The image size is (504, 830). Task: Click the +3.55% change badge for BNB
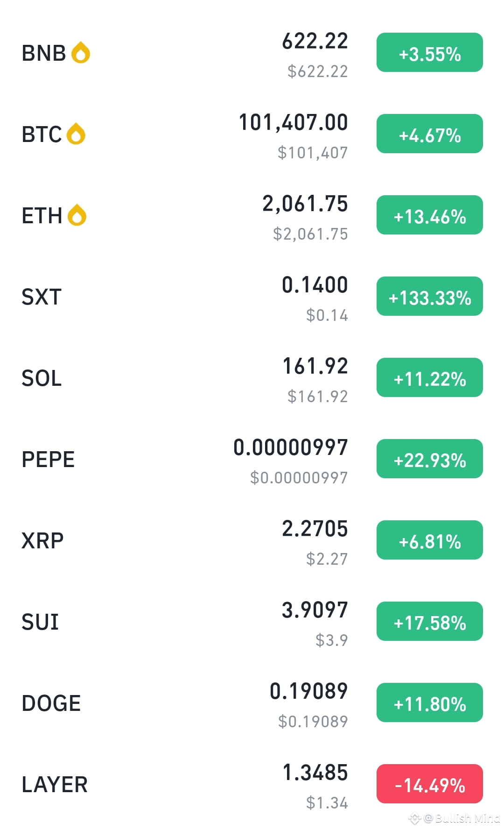tap(430, 52)
